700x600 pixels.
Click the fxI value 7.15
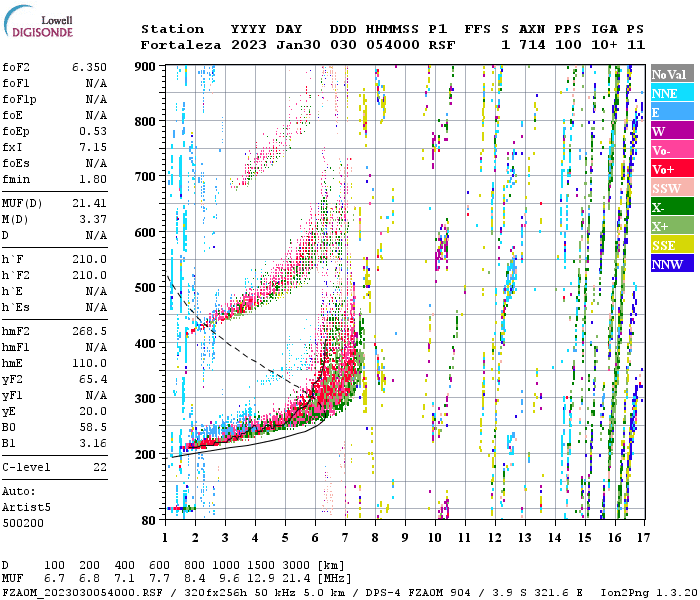click(x=93, y=147)
